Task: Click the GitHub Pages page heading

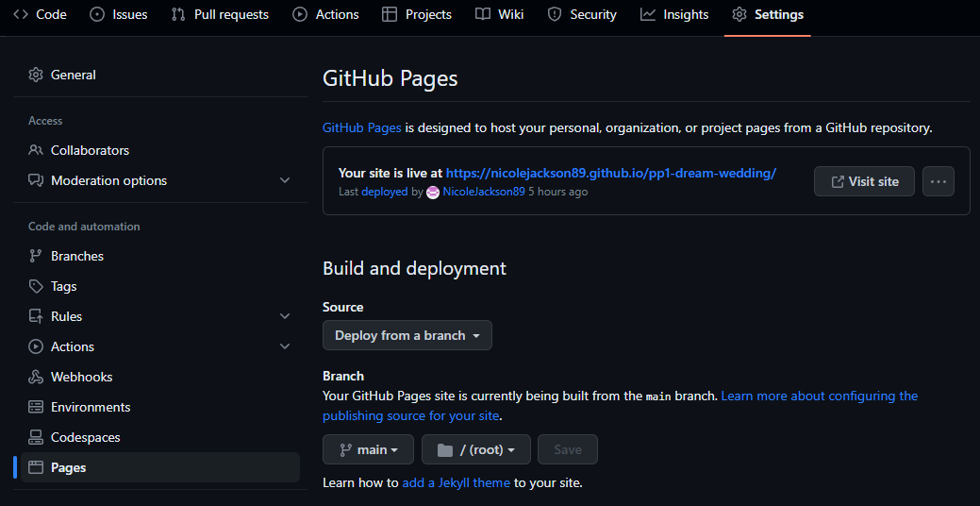Action: (x=390, y=78)
